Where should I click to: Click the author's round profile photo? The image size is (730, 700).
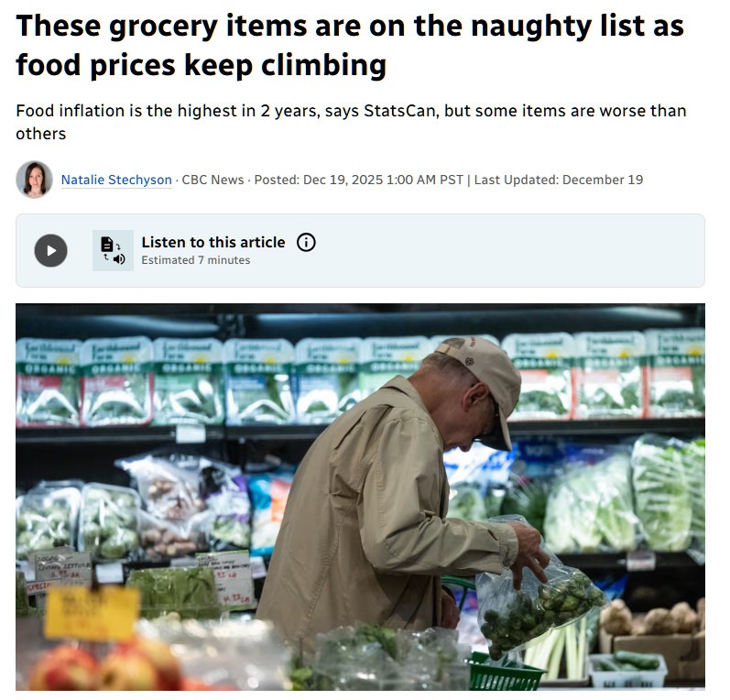(34, 180)
